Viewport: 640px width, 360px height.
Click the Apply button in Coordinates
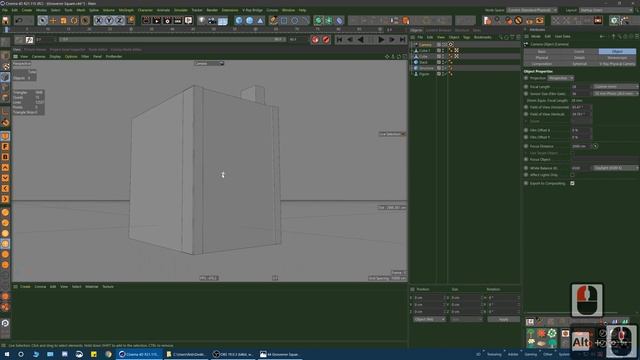[x=504, y=319]
